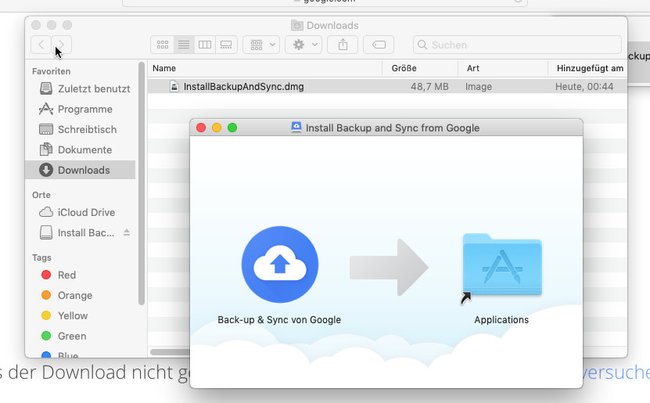Select the Green tag
This screenshot has height=403, width=650.
click(x=64, y=336)
